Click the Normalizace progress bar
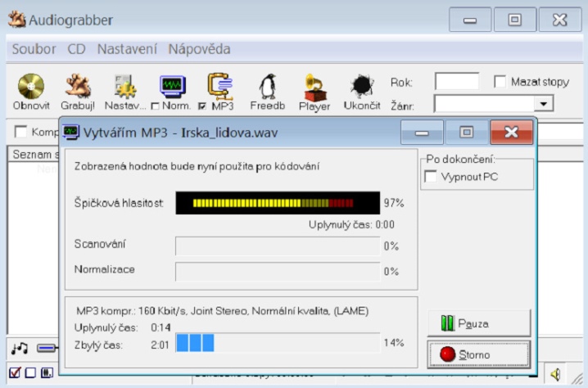The image size is (588, 388). tap(278, 271)
